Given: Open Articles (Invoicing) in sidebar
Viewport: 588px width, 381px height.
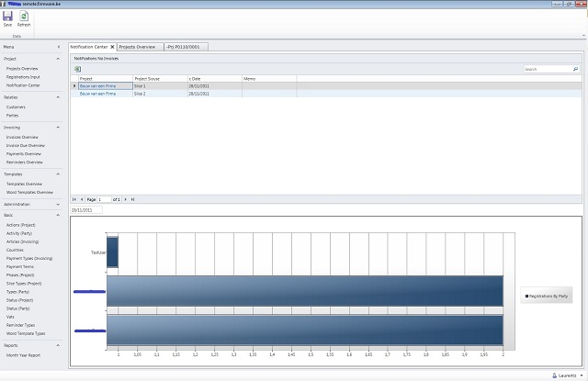Looking at the screenshot, I should pos(22,241).
